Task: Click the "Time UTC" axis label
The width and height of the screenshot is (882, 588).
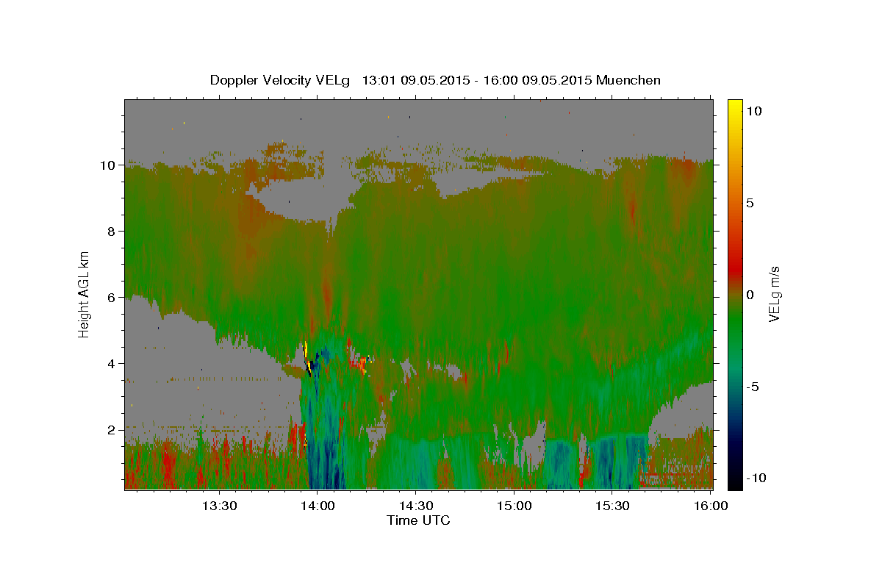Action: point(418,520)
